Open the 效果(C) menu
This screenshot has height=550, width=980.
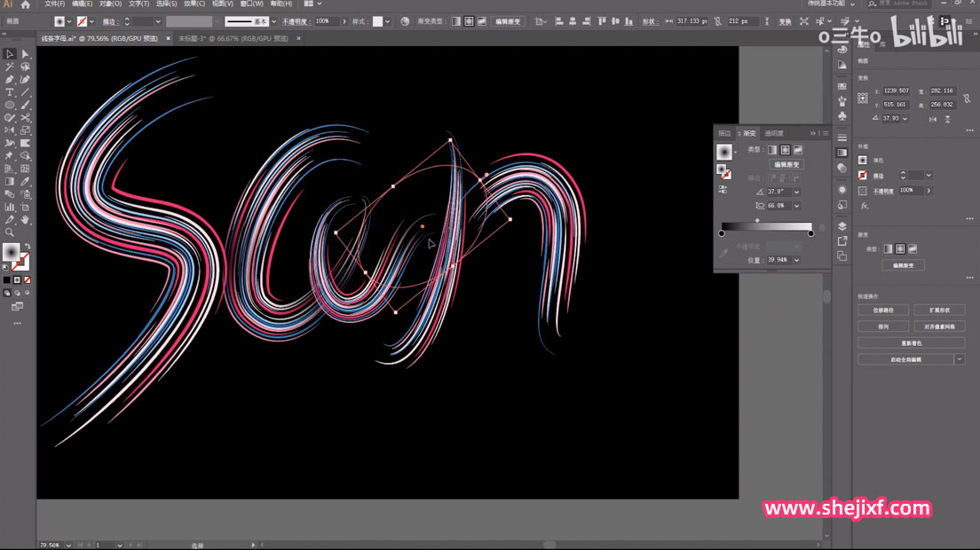pyautogui.click(x=195, y=4)
